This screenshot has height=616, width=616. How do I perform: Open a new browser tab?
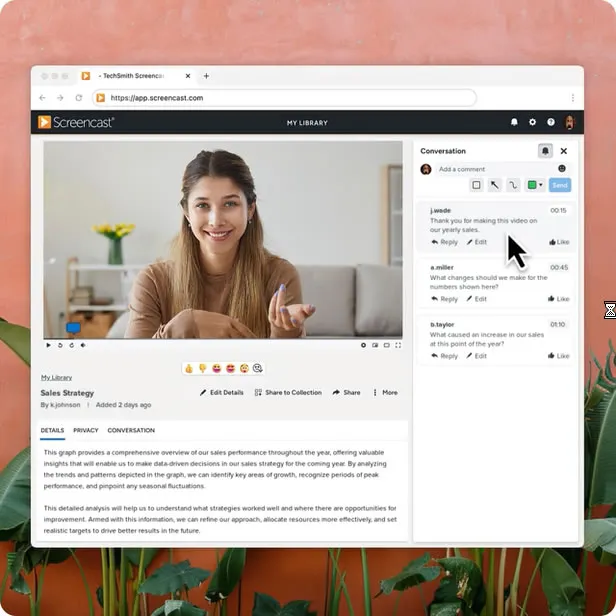(x=206, y=76)
